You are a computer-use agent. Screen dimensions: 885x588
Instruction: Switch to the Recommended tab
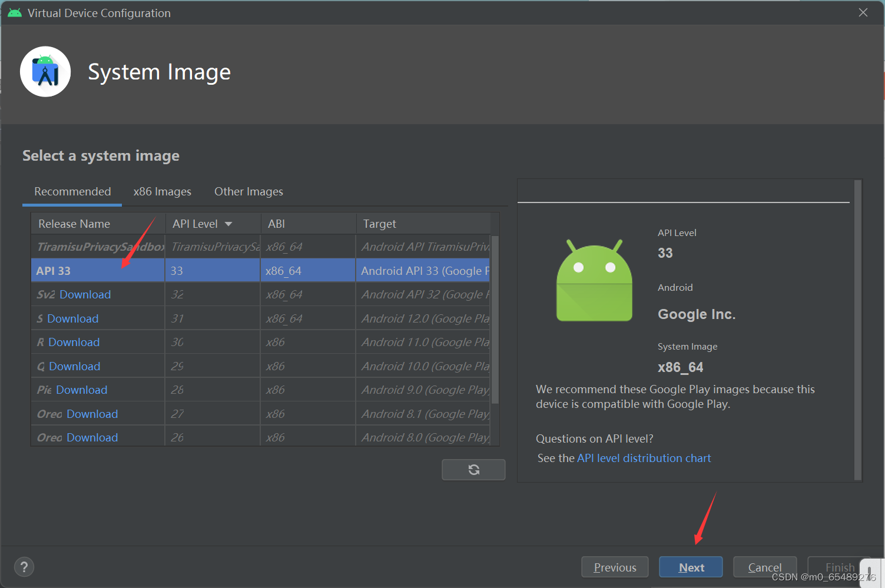(x=72, y=192)
